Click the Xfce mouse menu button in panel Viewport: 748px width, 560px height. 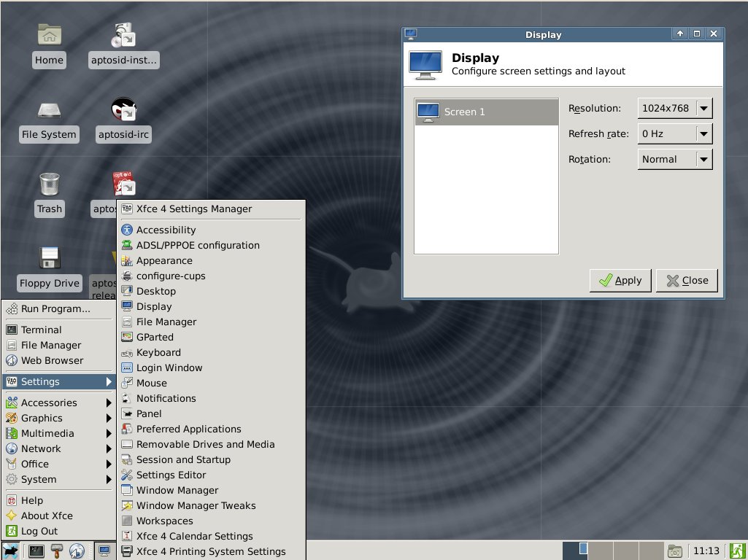tap(10, 551)
